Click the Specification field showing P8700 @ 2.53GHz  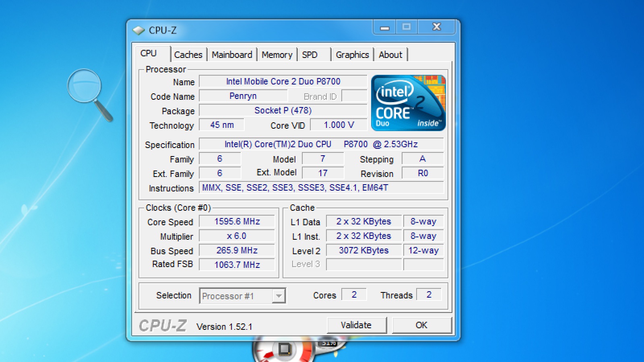321,144
